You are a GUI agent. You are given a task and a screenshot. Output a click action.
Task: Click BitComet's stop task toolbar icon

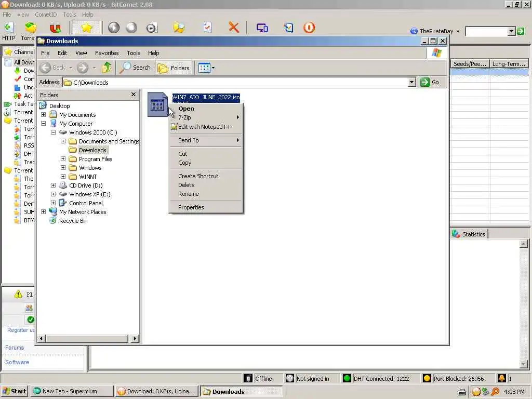click(x=131, y=28)
